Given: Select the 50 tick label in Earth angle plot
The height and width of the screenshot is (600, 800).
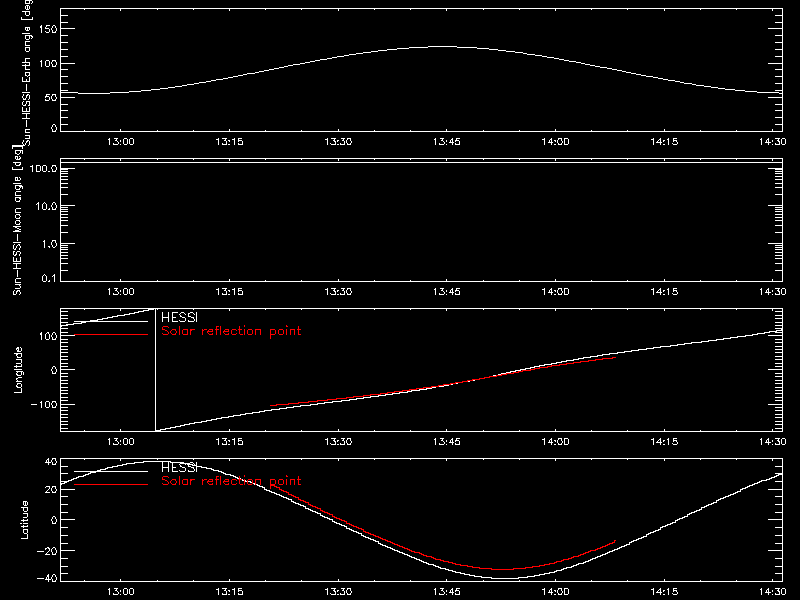Looking at the screenshot, I should click(51, 97).
